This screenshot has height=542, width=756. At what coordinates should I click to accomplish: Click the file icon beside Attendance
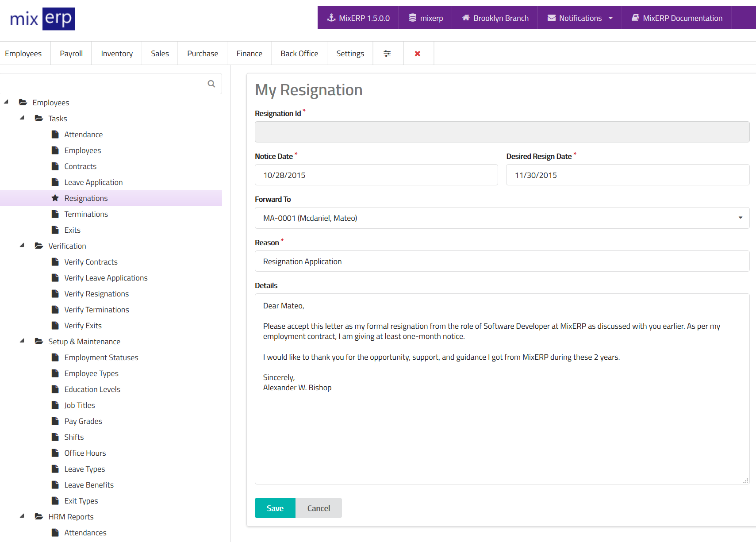(x=55, y=134)
